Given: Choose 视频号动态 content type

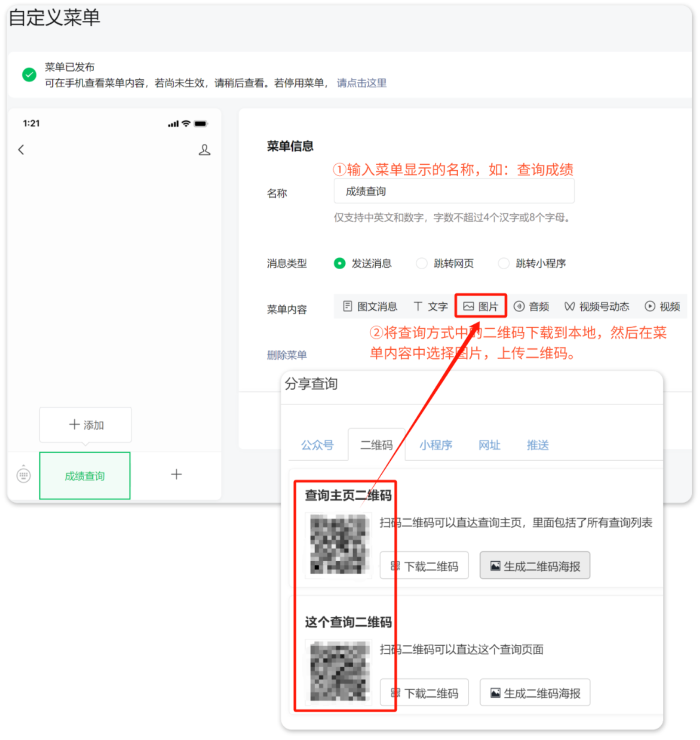Looking at the screenshot, I should (597, 307).
